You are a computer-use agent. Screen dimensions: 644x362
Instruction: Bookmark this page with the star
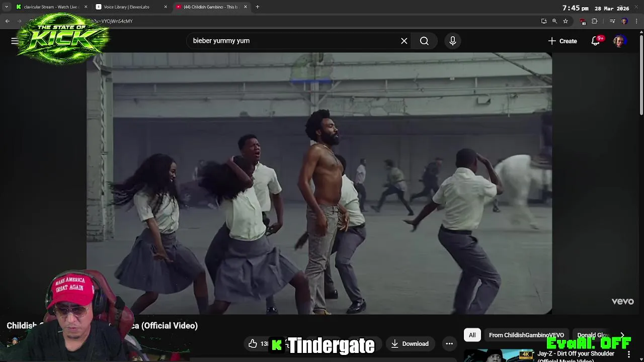click(x=566, y=21)
